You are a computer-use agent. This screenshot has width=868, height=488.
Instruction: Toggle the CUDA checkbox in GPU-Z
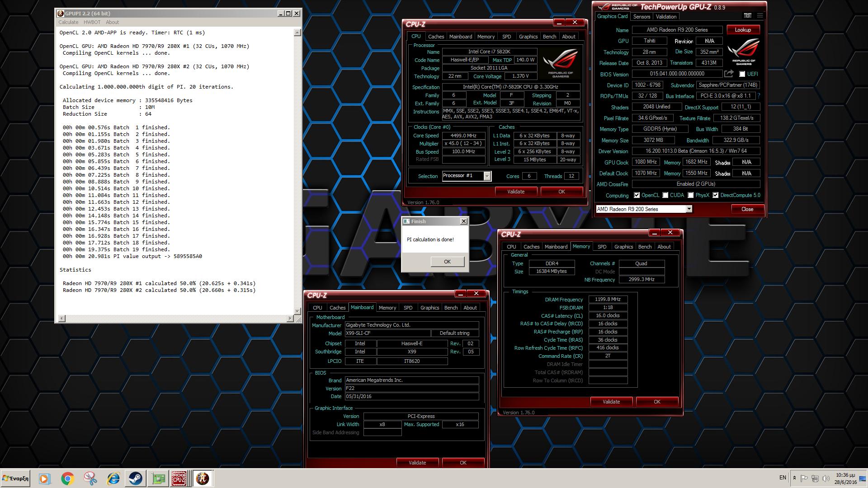(x=665, y=195)
